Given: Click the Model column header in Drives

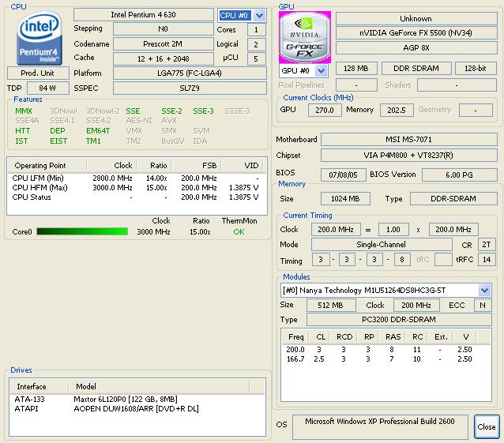Looking at the screenshot, I should pos(159,386).
